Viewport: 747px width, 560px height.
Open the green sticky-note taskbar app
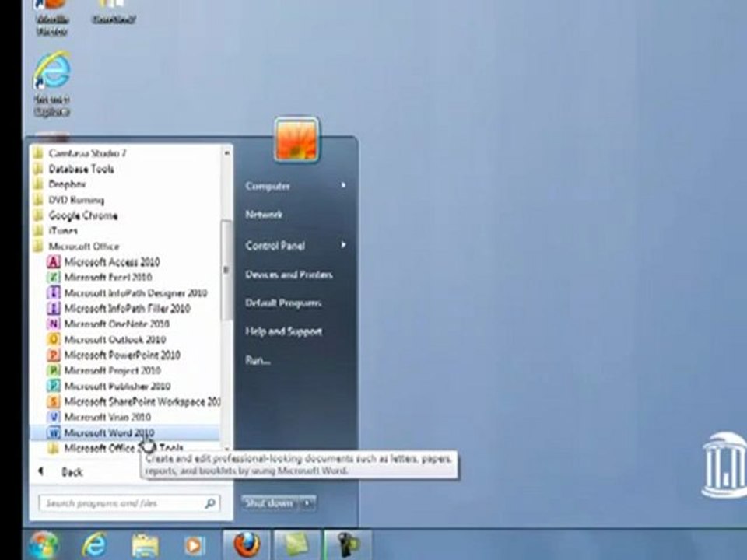click(x=296, y=545)
